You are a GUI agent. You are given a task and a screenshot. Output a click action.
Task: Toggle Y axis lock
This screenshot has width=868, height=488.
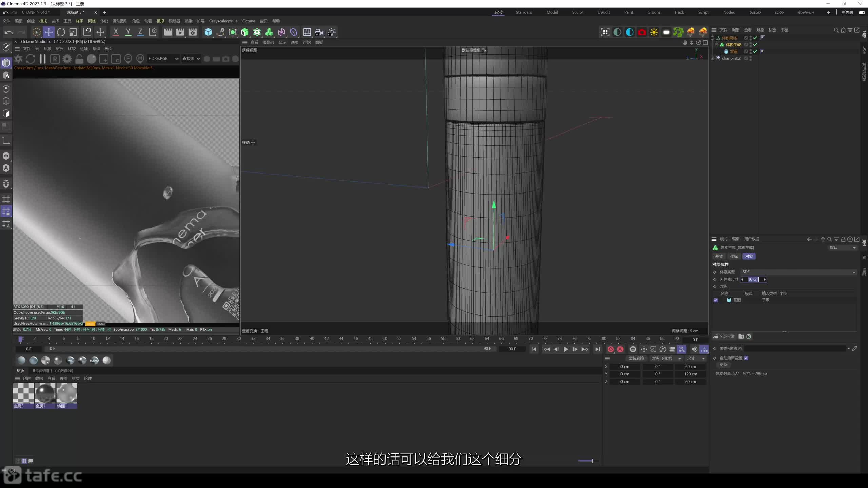(128, 32)
